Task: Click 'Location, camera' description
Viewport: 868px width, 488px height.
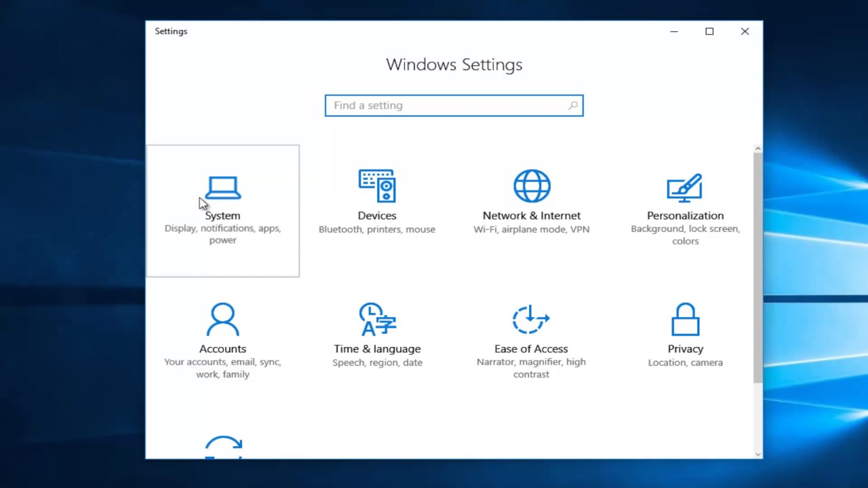Action: coord(685,363)
